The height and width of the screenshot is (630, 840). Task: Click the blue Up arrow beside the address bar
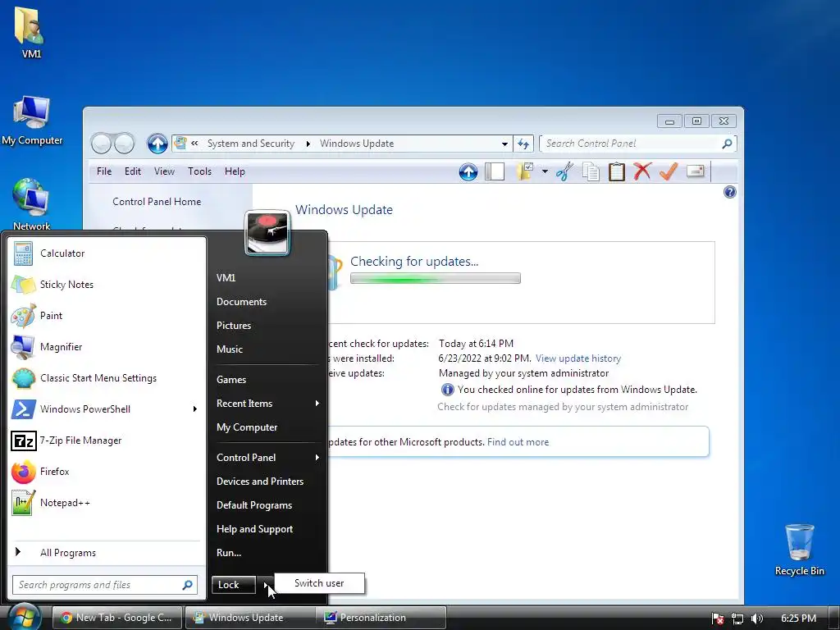(x=157, y=144)
